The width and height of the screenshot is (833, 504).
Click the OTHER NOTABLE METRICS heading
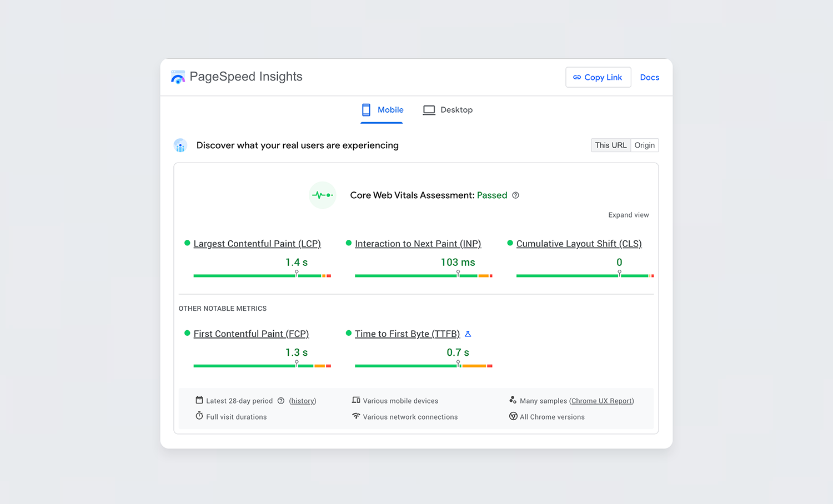pos(223,309)
